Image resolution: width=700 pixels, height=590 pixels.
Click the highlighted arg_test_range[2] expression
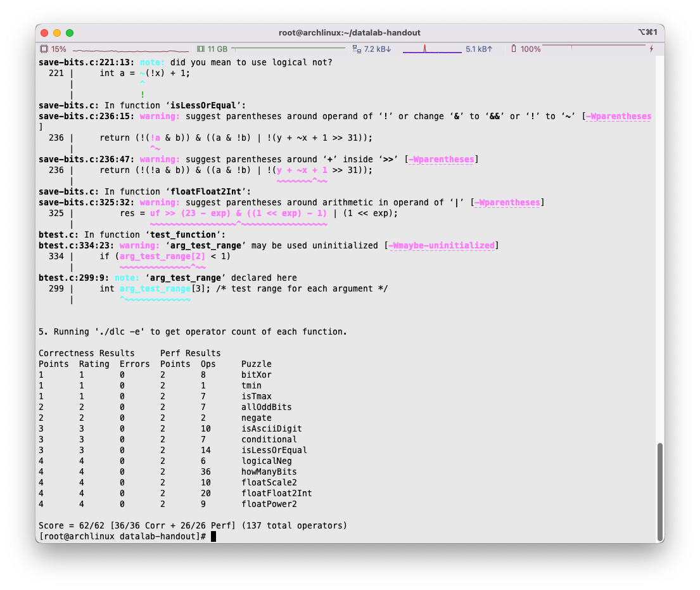(x=163, y=257)
